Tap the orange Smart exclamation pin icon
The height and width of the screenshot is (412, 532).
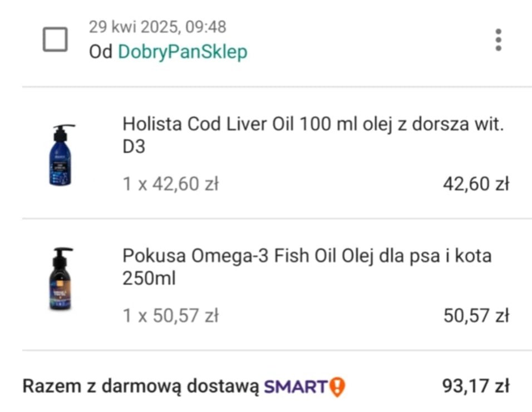coord(337,386)
